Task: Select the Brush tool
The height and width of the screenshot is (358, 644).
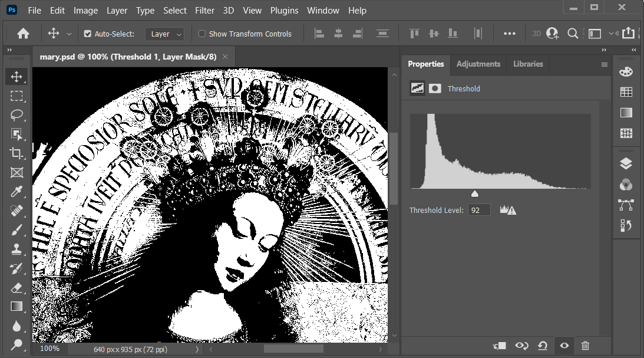Action: (16, 230)
